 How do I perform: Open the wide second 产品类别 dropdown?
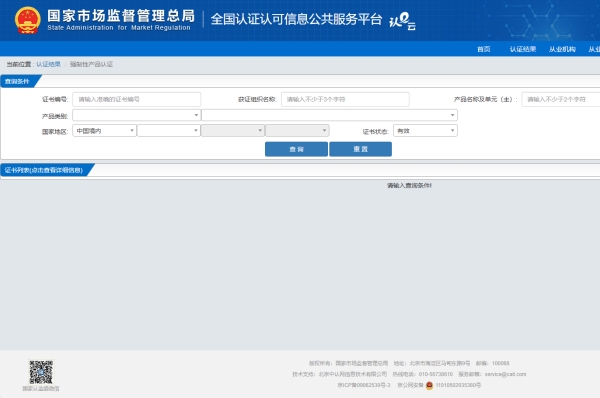pyautogui.click(x=329, y=115)
